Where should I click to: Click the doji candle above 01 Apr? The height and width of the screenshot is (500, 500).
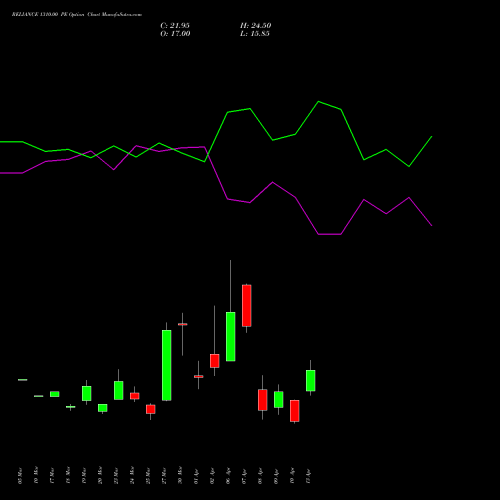[x=199, y=377]
